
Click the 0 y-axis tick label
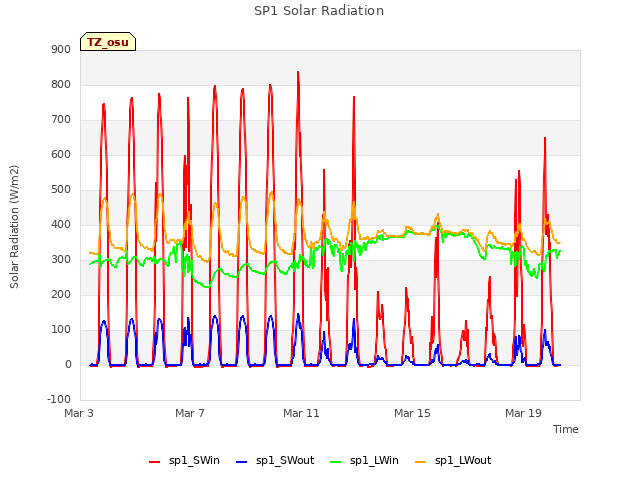click(x=68, y=365)
